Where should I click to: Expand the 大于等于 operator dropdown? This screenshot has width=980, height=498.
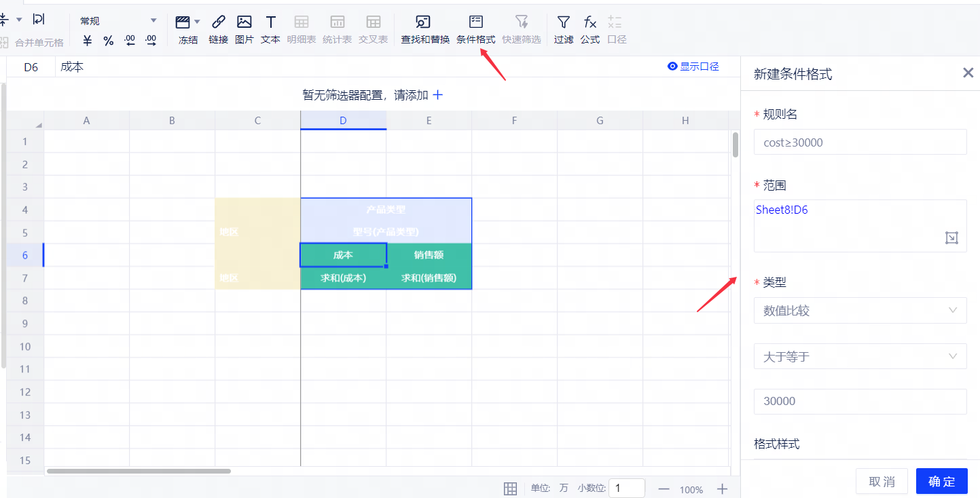pos(860,356)
